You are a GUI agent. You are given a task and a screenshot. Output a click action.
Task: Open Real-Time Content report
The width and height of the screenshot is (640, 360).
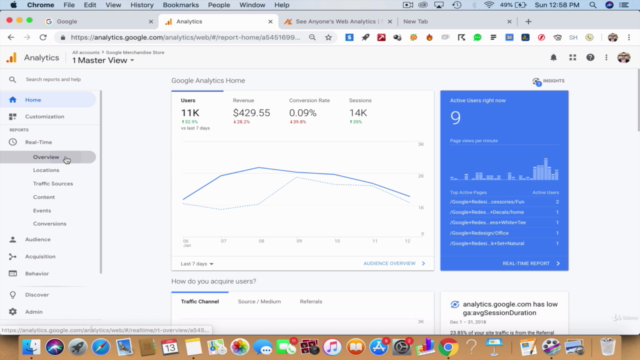pyautogui.click(x=44, y=197)
